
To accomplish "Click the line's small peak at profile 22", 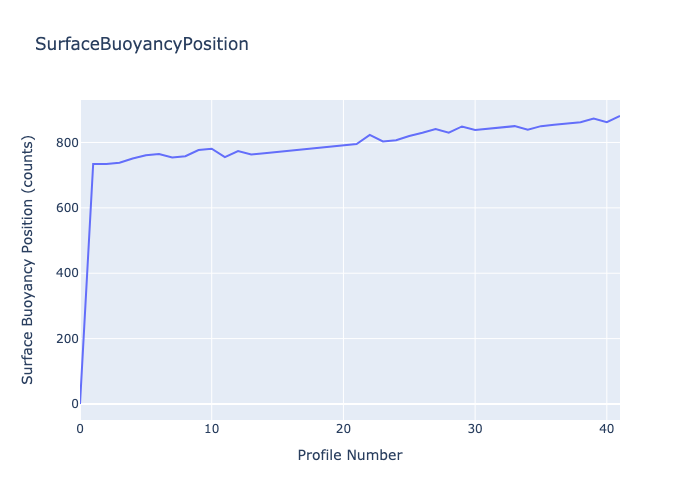I will click(x=370, y=135).
